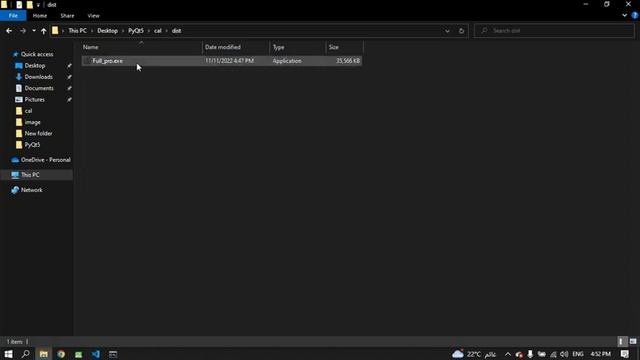Open Visual Studio Code from taskbar
This screenshot has height=360, width=640.
tap(96, 354)
